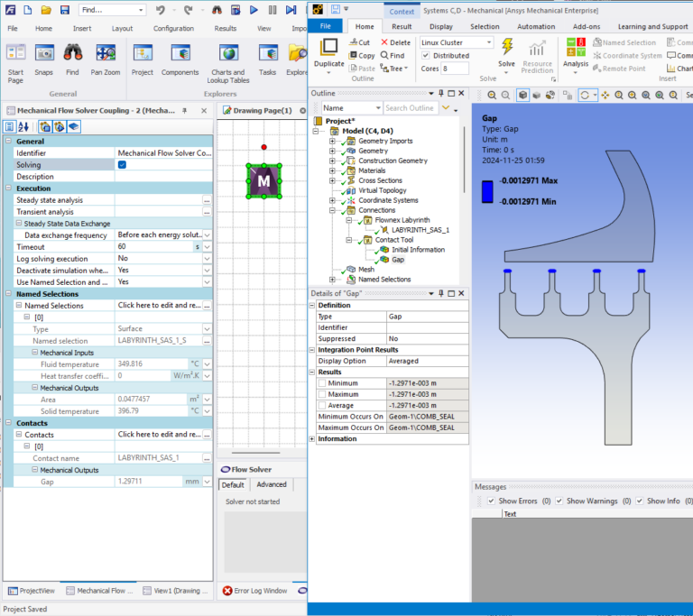
Task: Collapse the Mechanical Inputs group
Action: 35,352
